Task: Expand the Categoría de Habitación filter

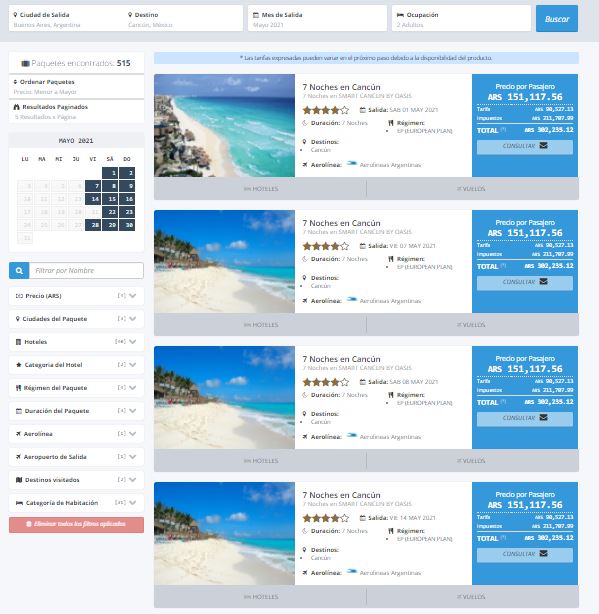Action: (76, 503)
